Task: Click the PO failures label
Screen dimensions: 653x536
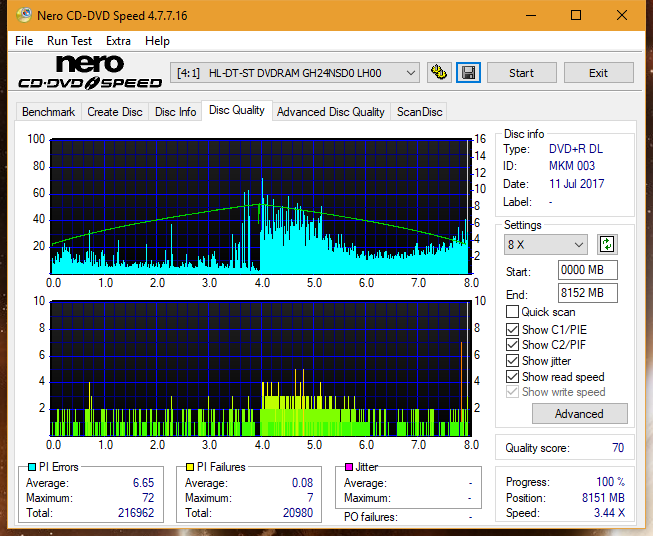Action: [371, 517]
